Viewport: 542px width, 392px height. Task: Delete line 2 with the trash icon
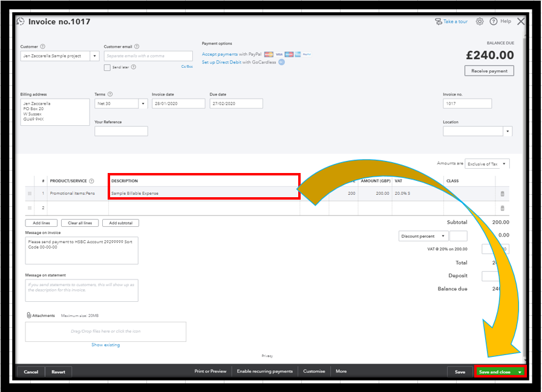point(502,208)
